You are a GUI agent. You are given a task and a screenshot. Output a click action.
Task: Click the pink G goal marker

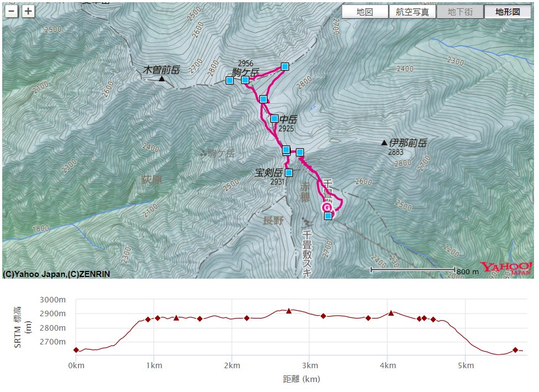tap(327, 207)
